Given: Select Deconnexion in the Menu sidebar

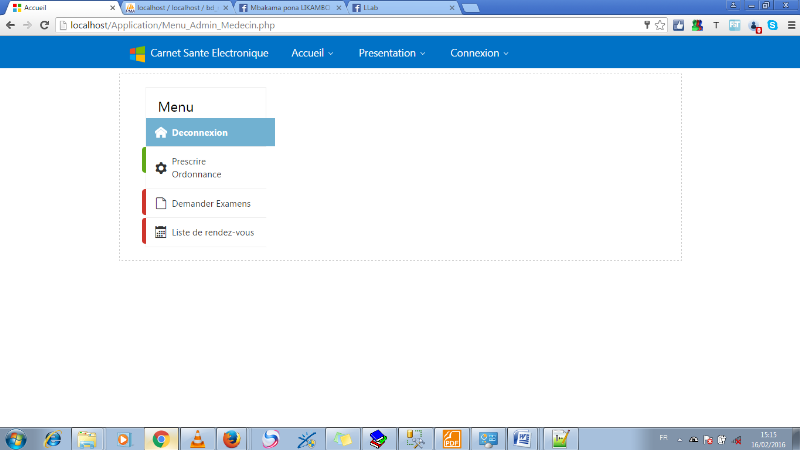Looking at the screenshot, I should (x=210, y=132).
